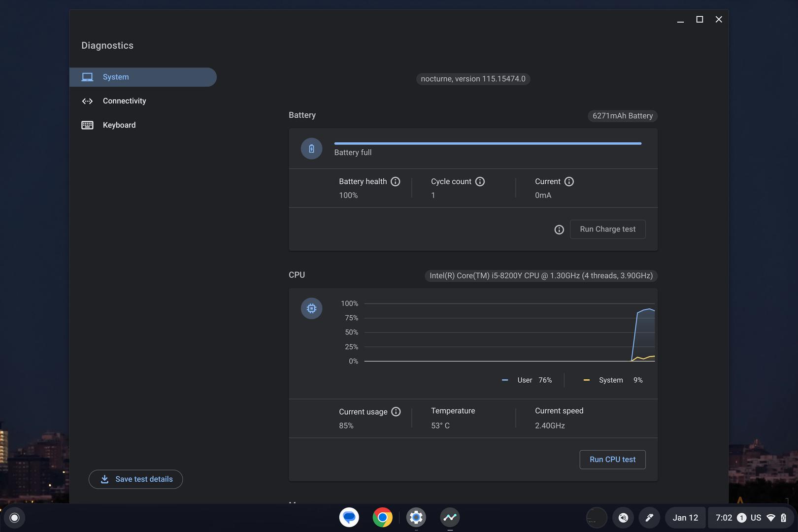The width and height of the screenshot is (798, 532).
Task: Click the Battery health info icon
Action: 395,182
